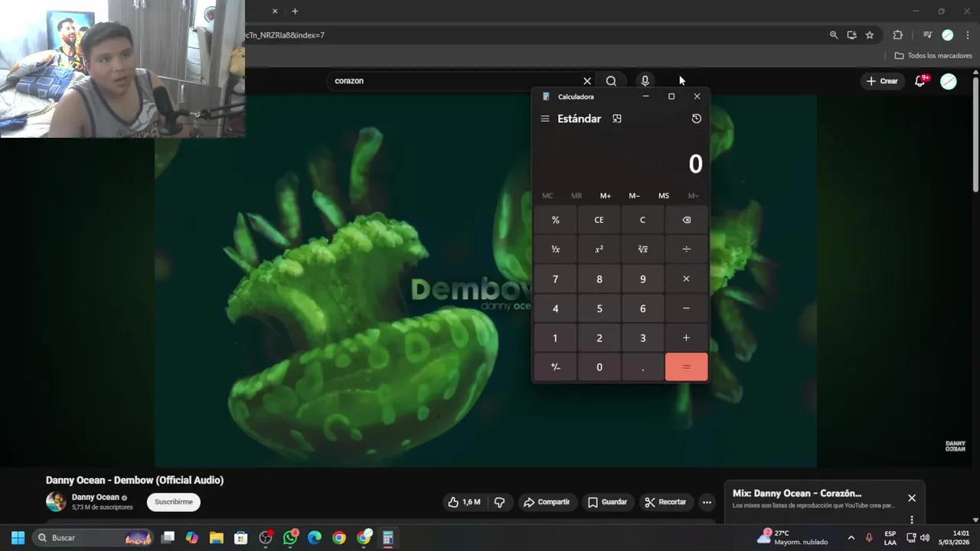Open the Danny Ocean channel name link
This screenshot has width=980, height=551.
[96, 497]
